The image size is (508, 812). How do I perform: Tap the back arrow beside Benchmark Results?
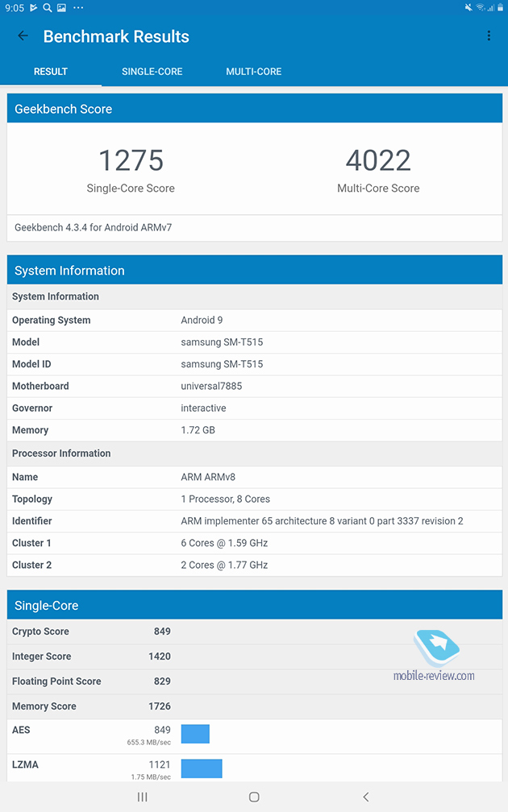pos(23,35)
